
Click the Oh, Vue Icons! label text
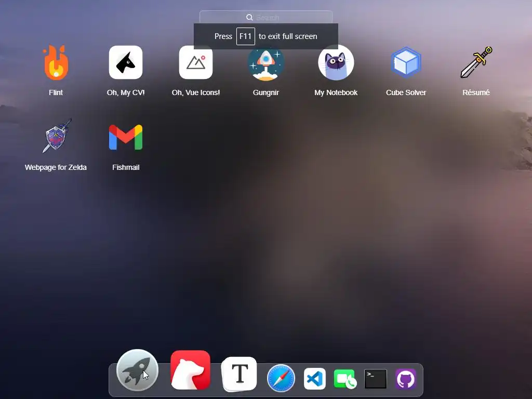(196, 92)
